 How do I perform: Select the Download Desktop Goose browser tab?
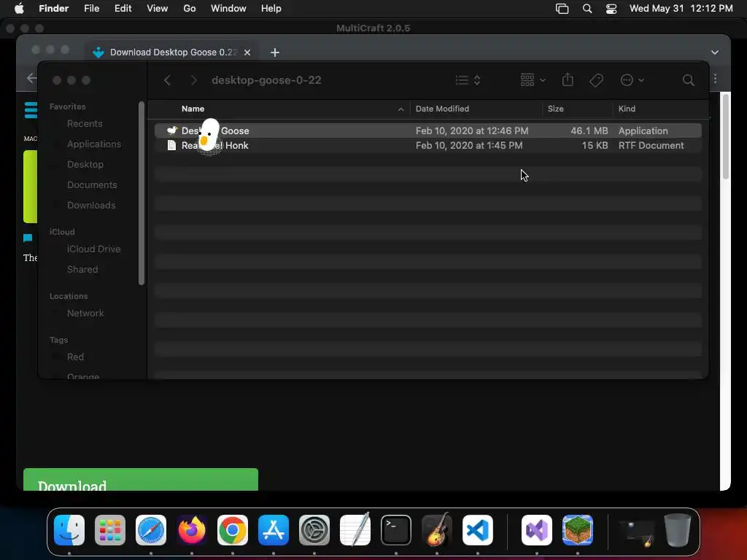[171, 52]
